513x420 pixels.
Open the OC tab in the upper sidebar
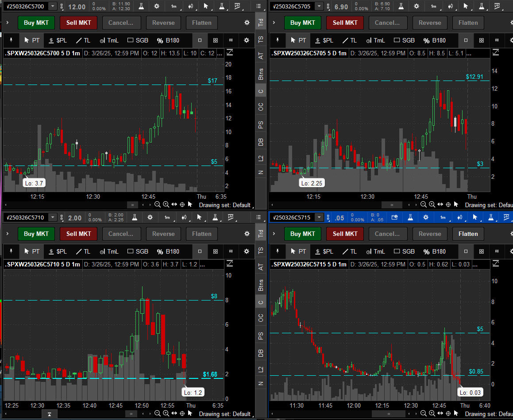click(261, 107)
